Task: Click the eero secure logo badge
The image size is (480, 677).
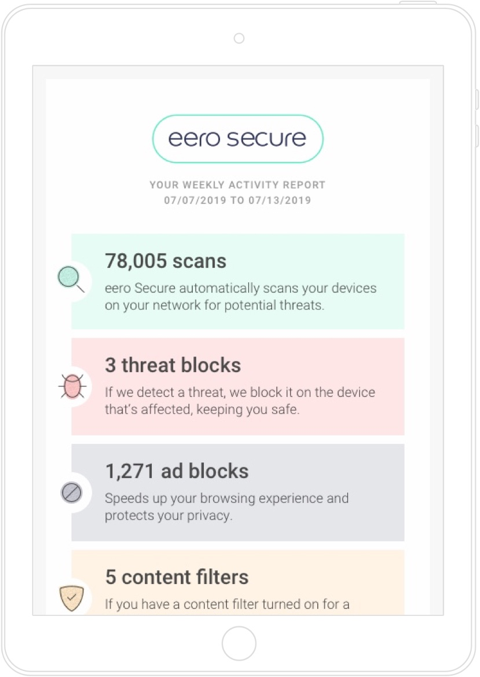Action: [238, 139]
